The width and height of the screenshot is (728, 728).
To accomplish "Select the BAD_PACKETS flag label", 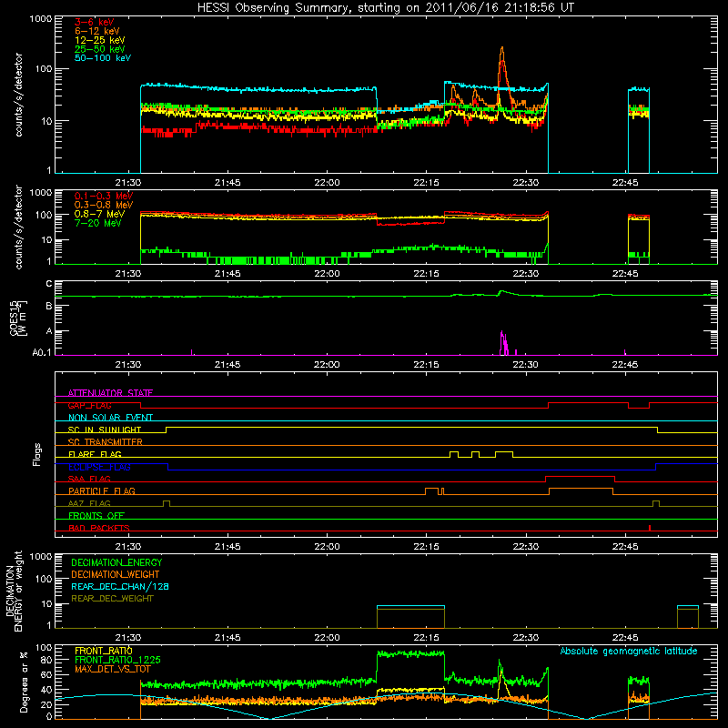I will click(99, 528).
